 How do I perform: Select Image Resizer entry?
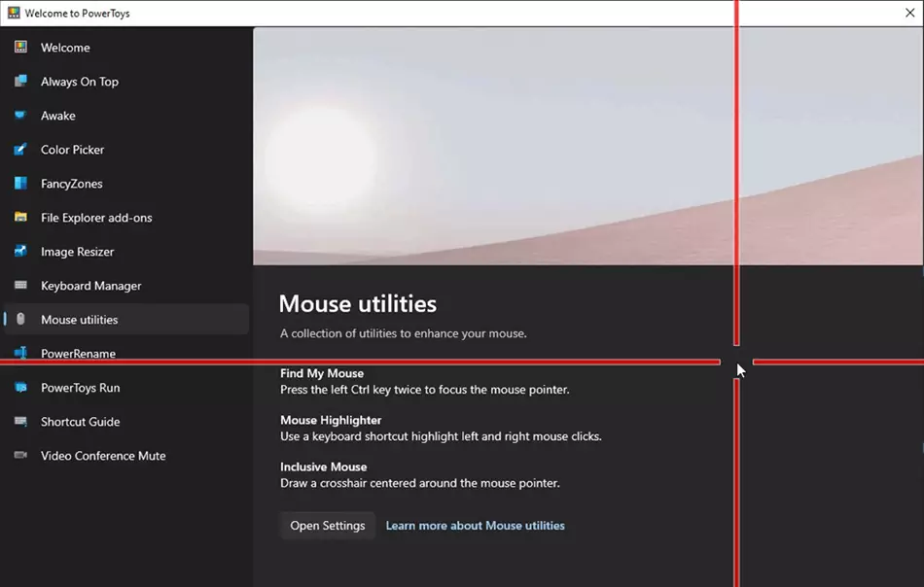tap(126, 252)
